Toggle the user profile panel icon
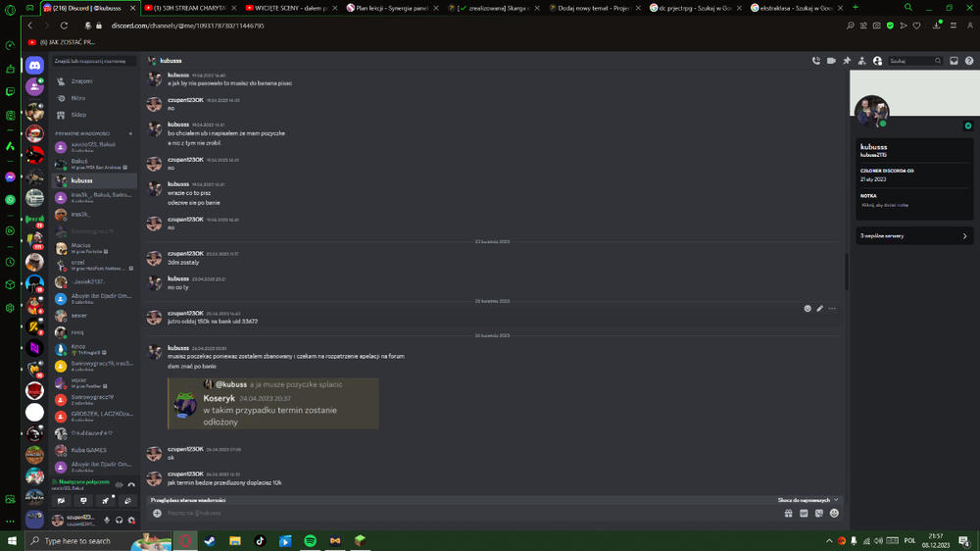The height and width of the screenshot is (551, 980). [x=877, y=61]
